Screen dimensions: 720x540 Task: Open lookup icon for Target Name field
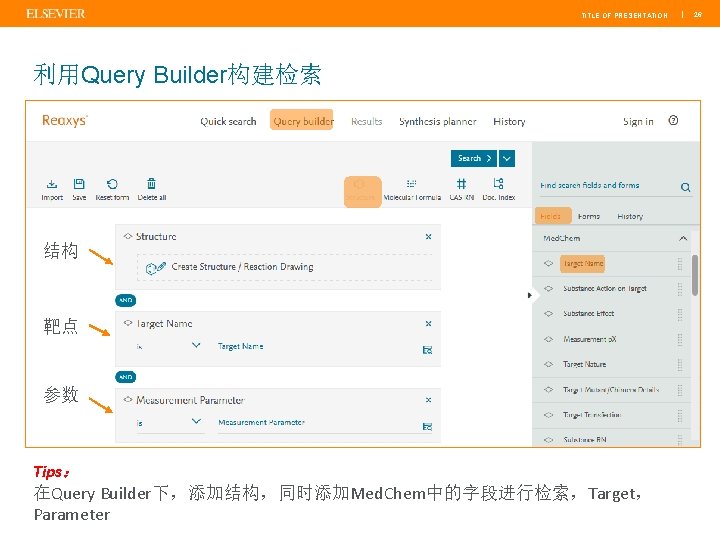[427, 350]
